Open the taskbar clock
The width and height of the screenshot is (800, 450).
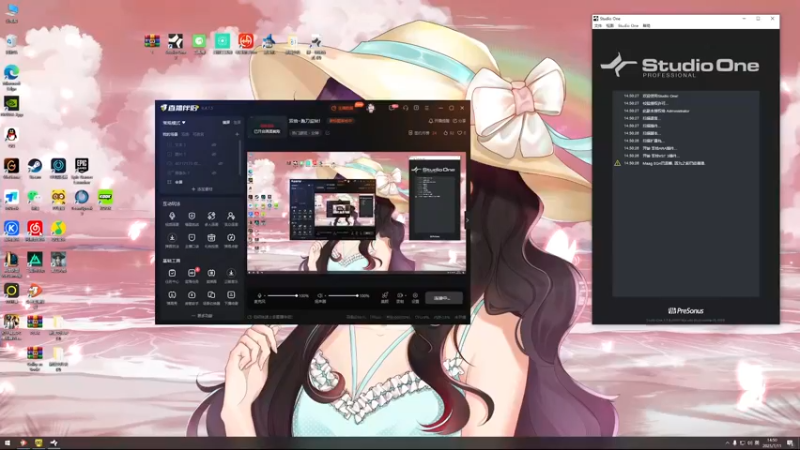[772, 443]
